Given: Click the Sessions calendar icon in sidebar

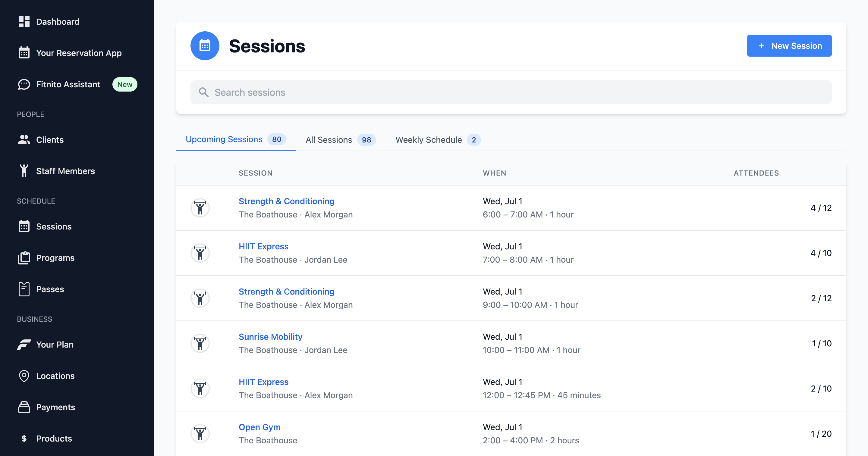Looking at the screenshot, I should [24, 226].
